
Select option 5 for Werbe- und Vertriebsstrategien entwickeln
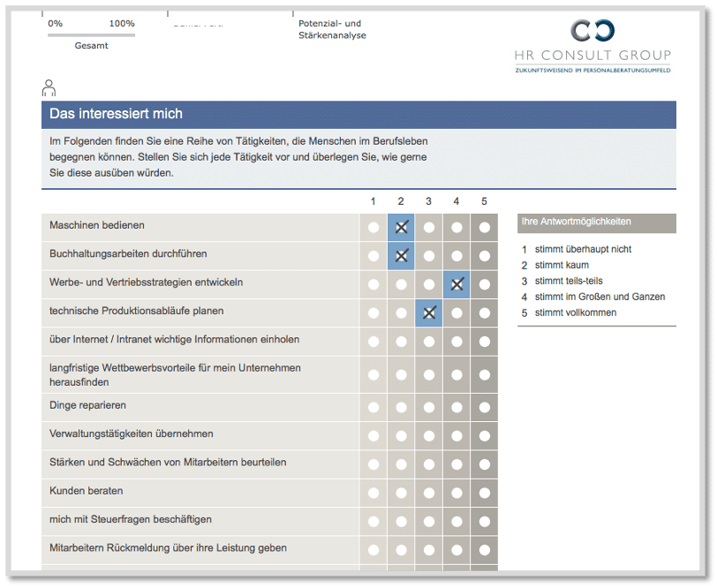tap(484, 284)
